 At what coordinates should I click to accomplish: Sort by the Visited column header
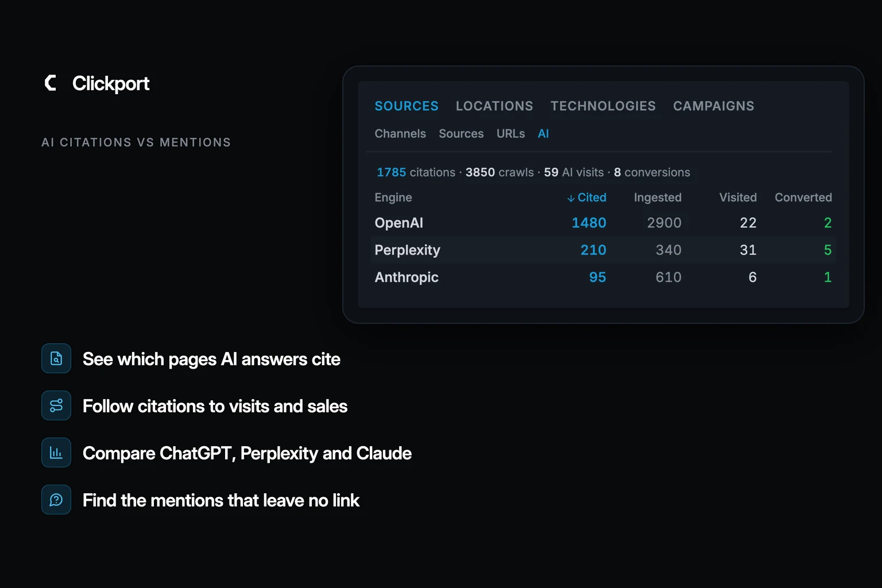coord(738,198)
